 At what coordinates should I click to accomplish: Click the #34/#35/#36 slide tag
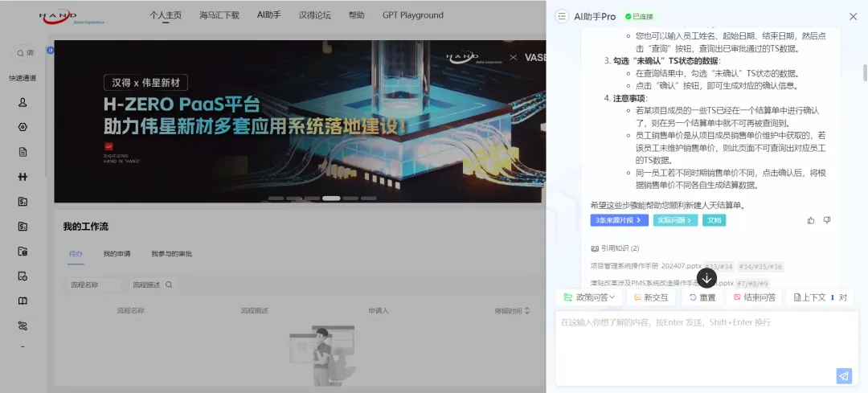pyautogui.click(x=760, y=267)
